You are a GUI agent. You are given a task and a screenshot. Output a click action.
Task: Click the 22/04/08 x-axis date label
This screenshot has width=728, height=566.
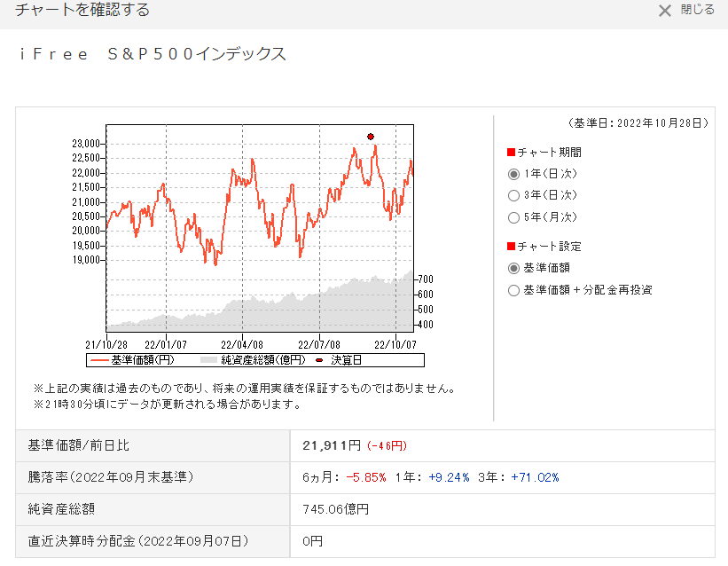(242, 345)
